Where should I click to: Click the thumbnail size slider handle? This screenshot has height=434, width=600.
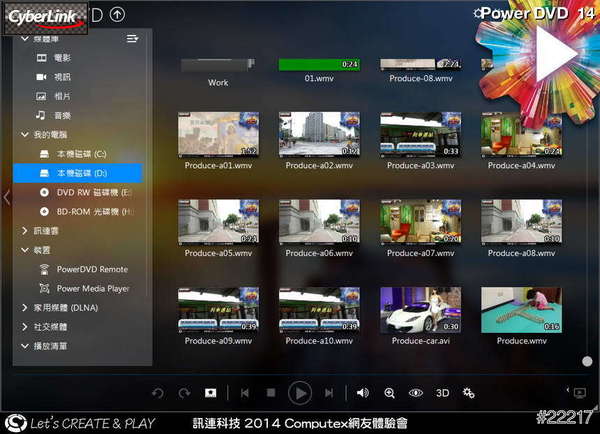click(x=589, y=361)
